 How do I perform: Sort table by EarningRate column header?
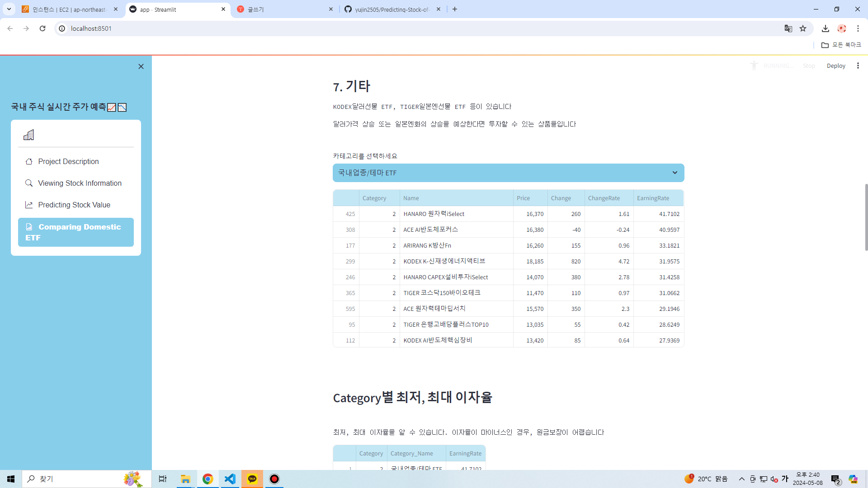(x=653, y=198)
